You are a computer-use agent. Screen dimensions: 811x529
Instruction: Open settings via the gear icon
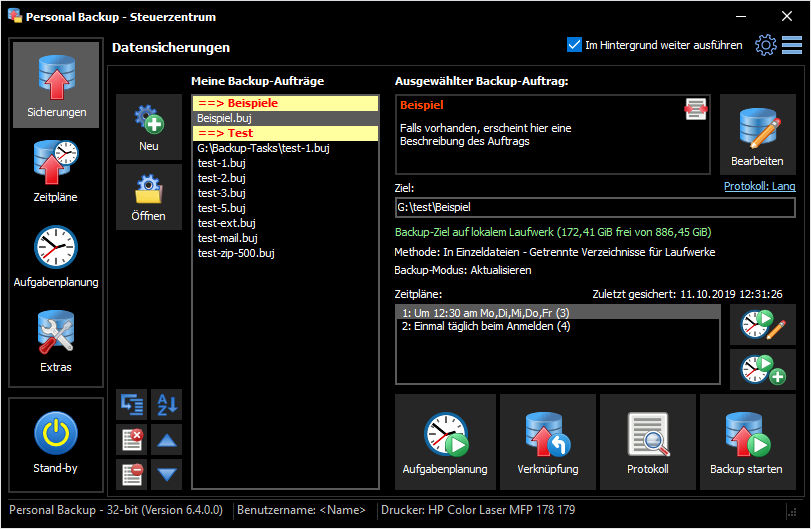(765, 46)
